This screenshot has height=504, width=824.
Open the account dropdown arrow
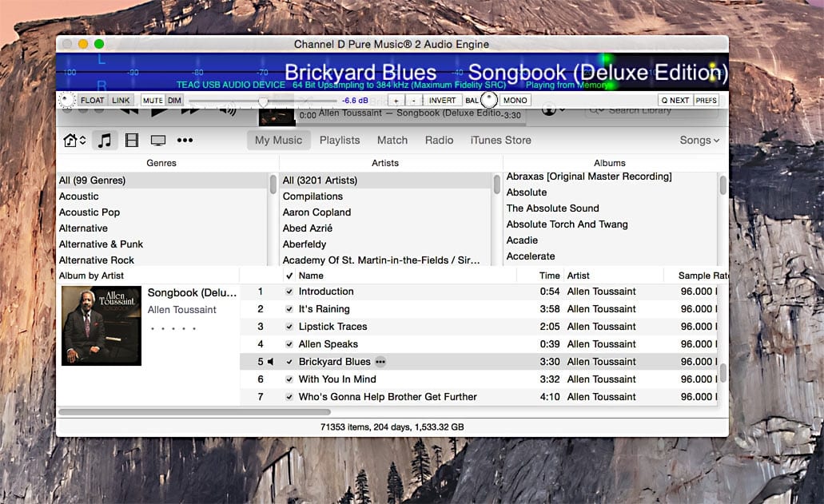pyautogui.click(x=563, y=109)
